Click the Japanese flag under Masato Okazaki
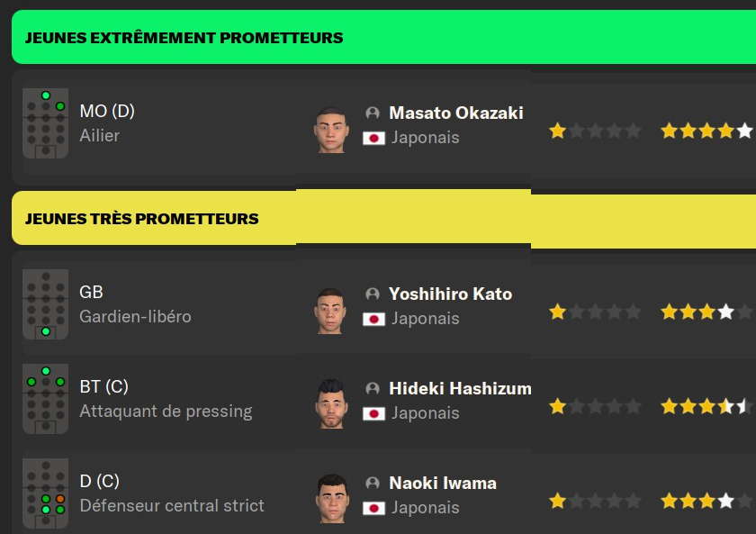Viewport: 756px width, 534px height. pyautogui.click(x=373, y=138)
